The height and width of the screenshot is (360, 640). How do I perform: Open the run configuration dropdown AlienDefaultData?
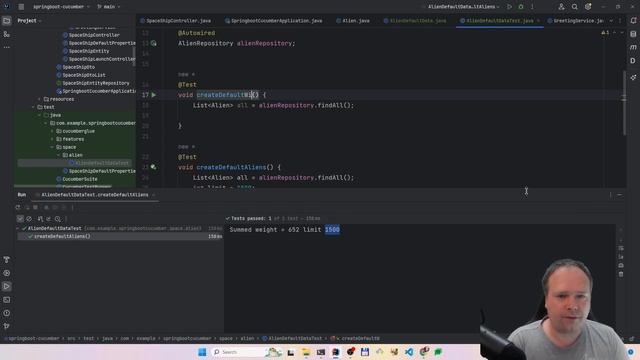(x=464, y=7)
